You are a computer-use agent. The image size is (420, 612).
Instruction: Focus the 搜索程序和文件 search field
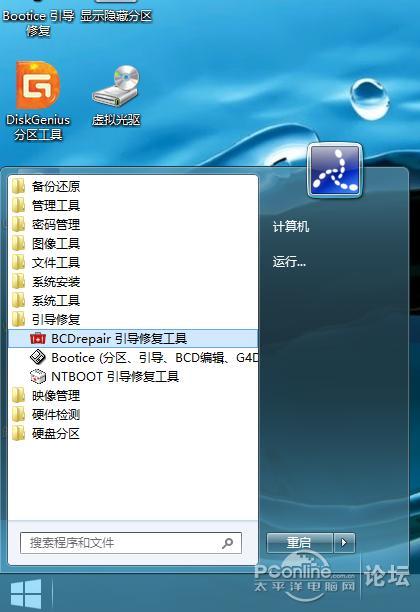coord(131,543)
